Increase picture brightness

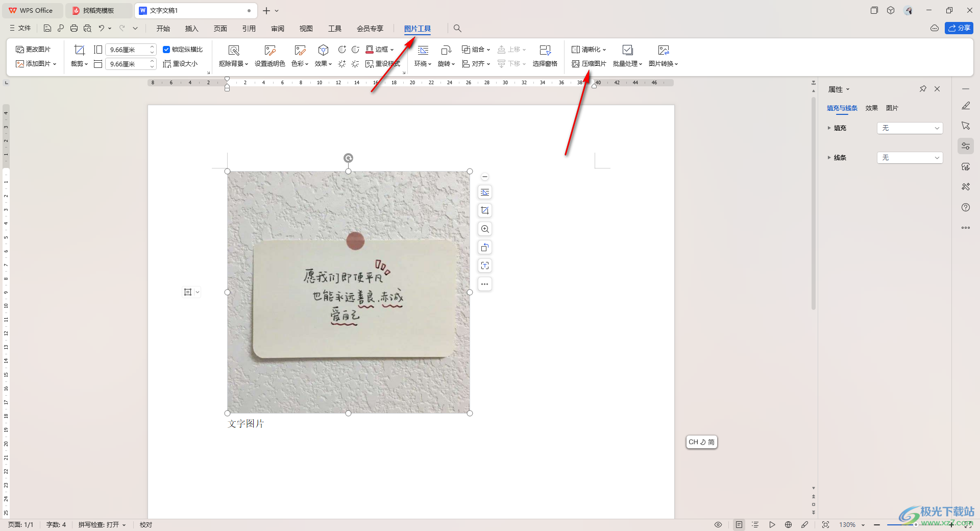click(342, 64)
